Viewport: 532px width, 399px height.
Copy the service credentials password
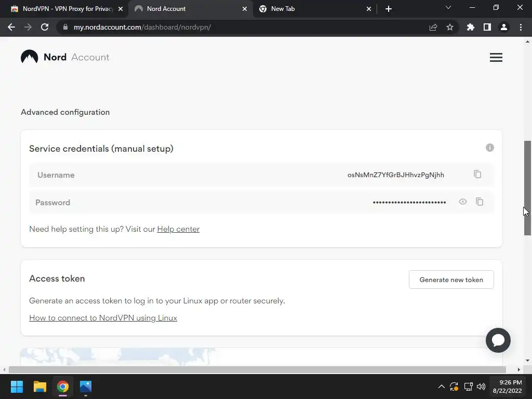(480, 202)
